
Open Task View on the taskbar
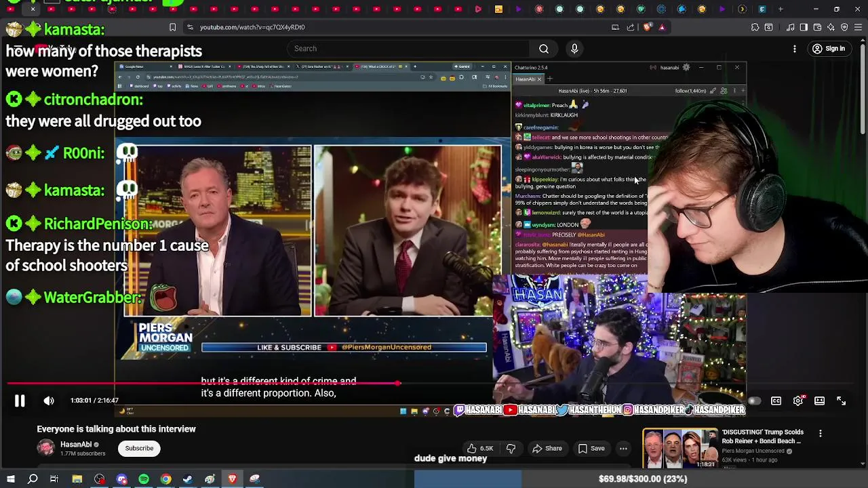(54, 479)
